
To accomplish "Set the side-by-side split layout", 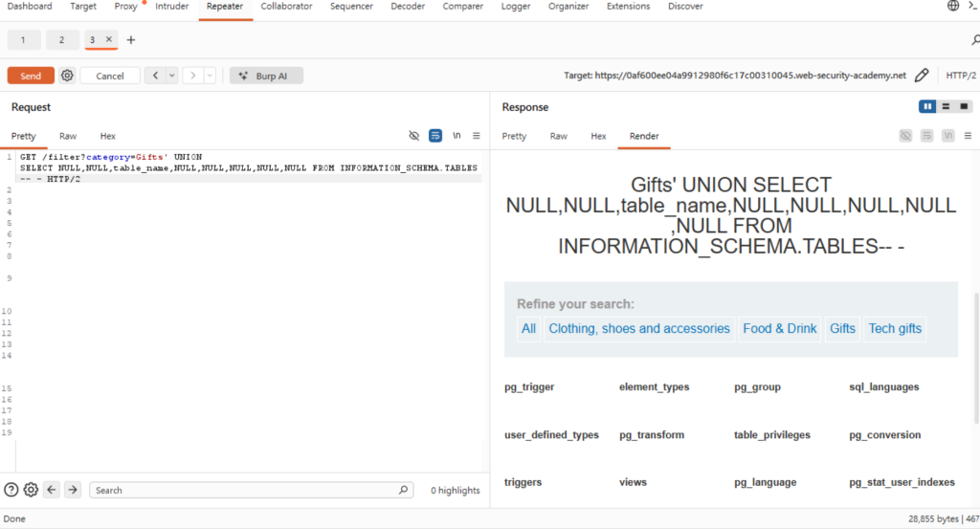I will point(927,107).
